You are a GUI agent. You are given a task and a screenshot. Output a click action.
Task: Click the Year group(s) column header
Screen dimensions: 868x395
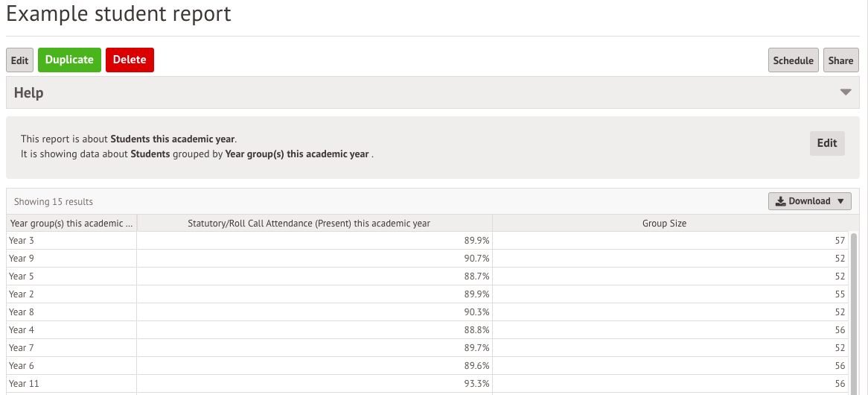click(71, 224)
